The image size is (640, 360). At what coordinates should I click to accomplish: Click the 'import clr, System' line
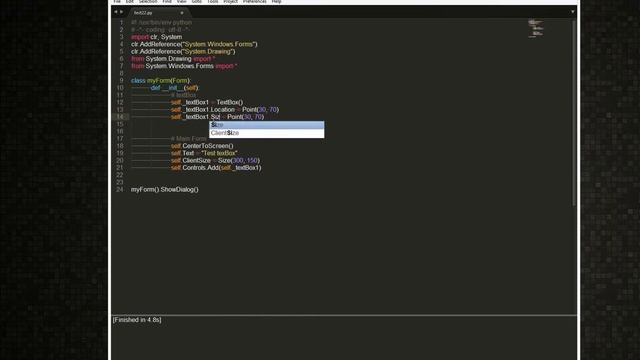157,37
